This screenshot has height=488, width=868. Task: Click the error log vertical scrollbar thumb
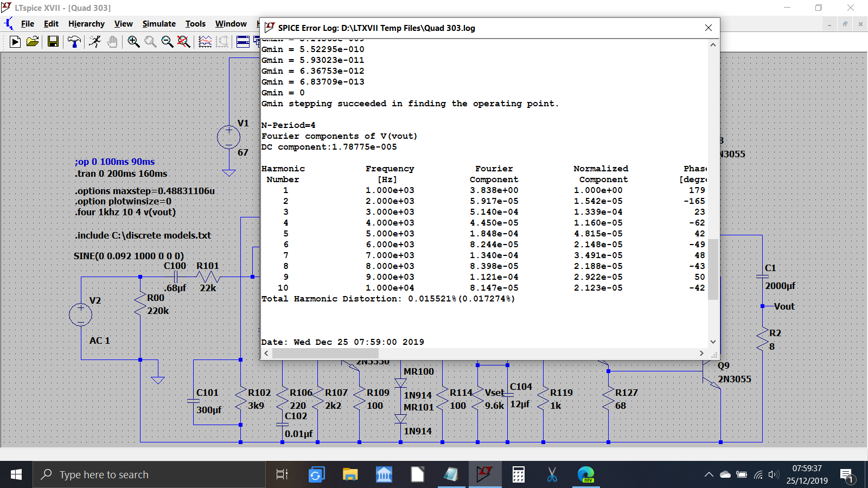click(713, 269)
